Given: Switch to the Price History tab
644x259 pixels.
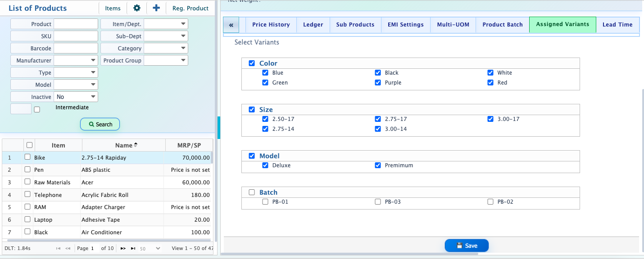Looking at the screenshot, I should pyautogui.click(x=271, y=25).
